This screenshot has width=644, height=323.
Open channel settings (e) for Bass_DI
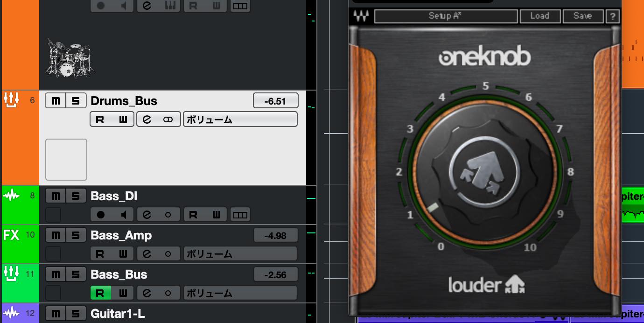click(147, 215)
